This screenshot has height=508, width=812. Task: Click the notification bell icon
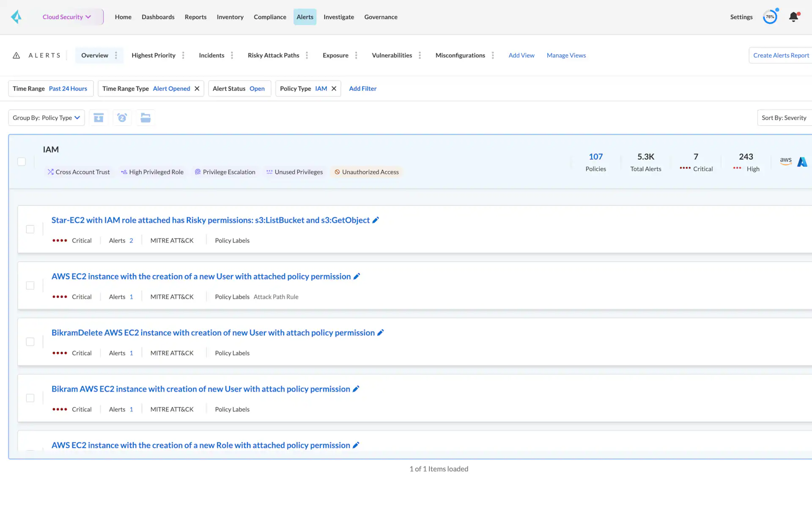(794, 17)
